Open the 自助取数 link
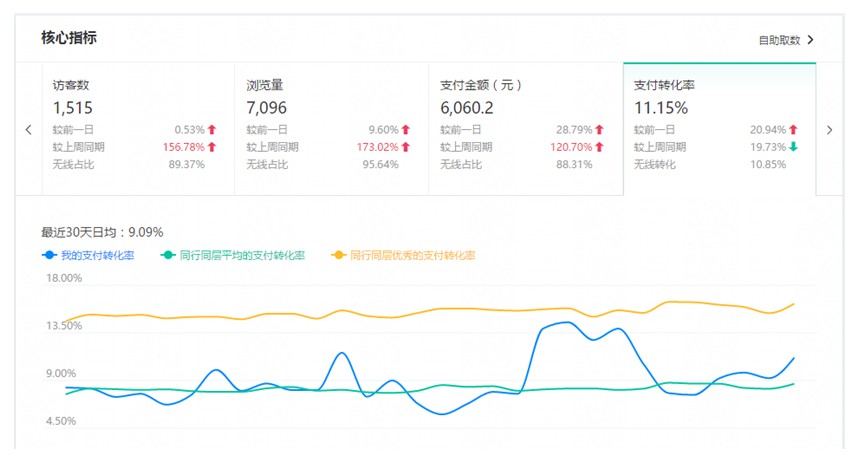The height and width of the screenshot is (460, 861). pyautogui.click(x=779, y=40)
